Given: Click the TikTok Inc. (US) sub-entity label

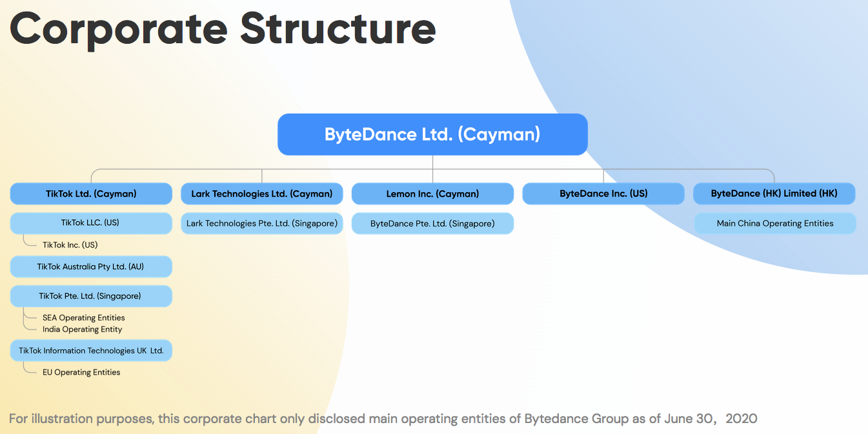Looking at the screenshot, I should [70, 245].
